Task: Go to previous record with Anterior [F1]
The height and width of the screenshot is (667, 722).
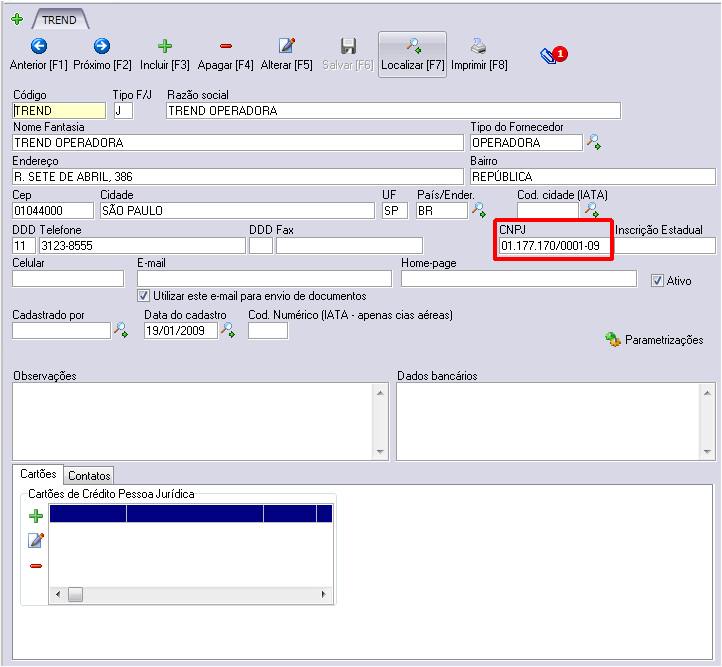Action: point(39,54)
